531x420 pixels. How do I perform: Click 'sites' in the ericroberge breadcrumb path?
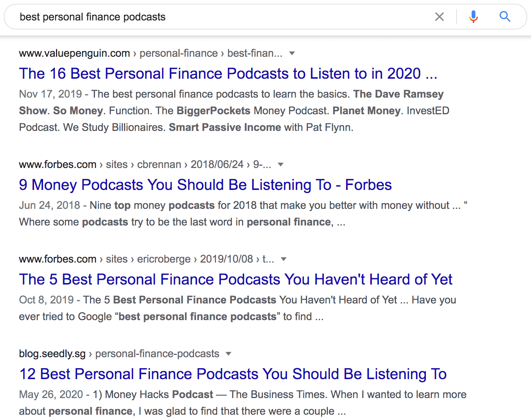pos(116,260)
